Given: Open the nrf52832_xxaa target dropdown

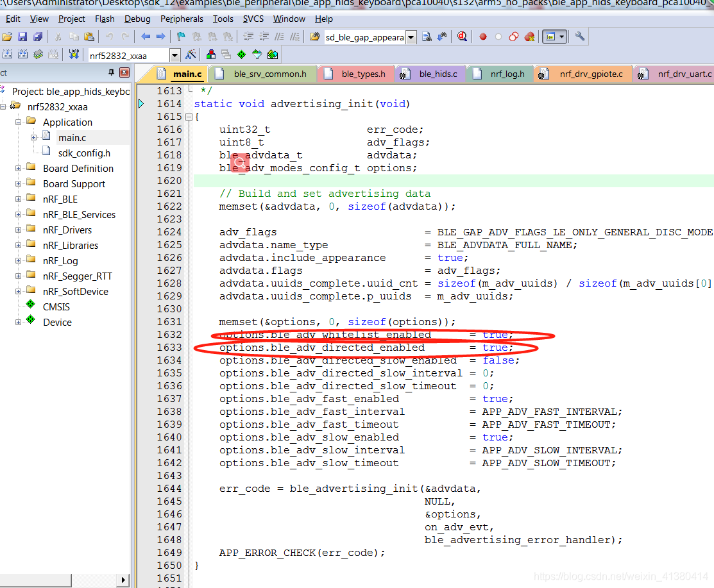Looking at the screenshot, I should (x=175, y=56).
